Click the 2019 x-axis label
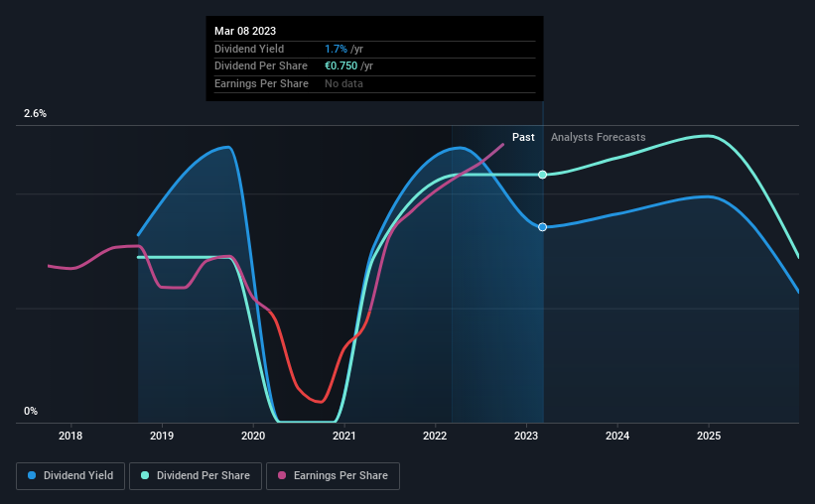The width and height of the screenshot is (815, 504). click(162, 436)
